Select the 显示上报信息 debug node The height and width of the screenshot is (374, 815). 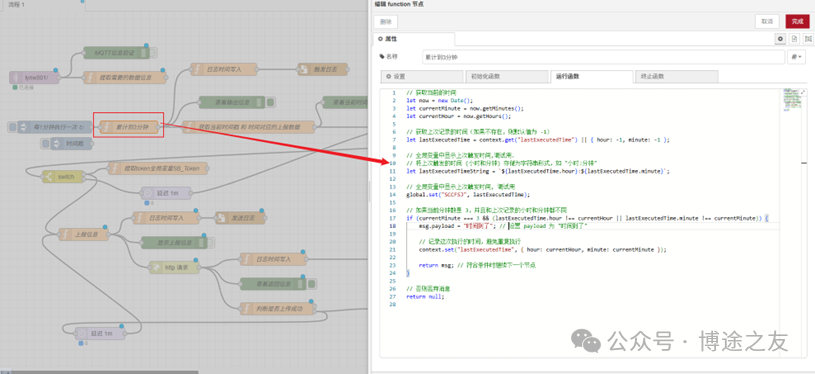point(174,243)
